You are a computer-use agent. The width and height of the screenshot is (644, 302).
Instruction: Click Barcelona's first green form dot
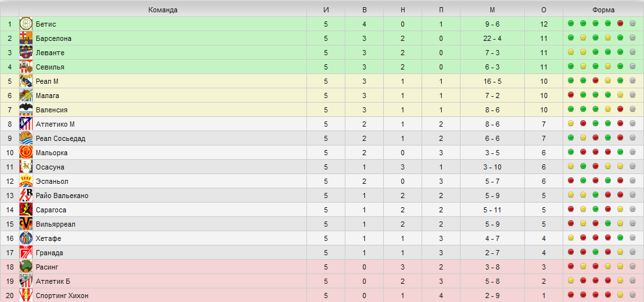570,38
